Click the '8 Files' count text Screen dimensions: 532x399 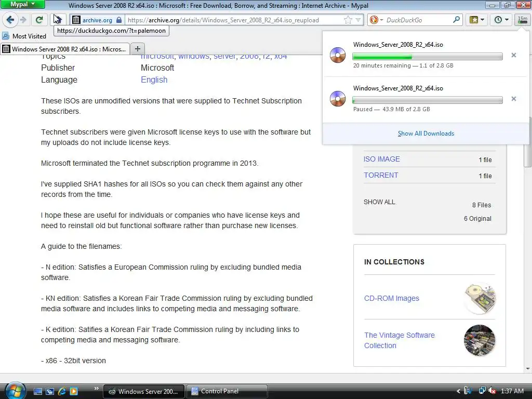[482, 205]
